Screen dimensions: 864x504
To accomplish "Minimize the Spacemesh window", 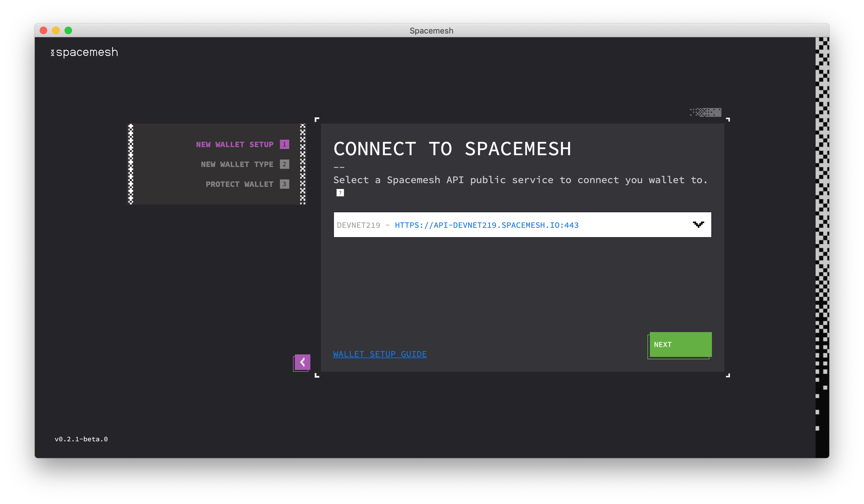I will click(56, 30).
